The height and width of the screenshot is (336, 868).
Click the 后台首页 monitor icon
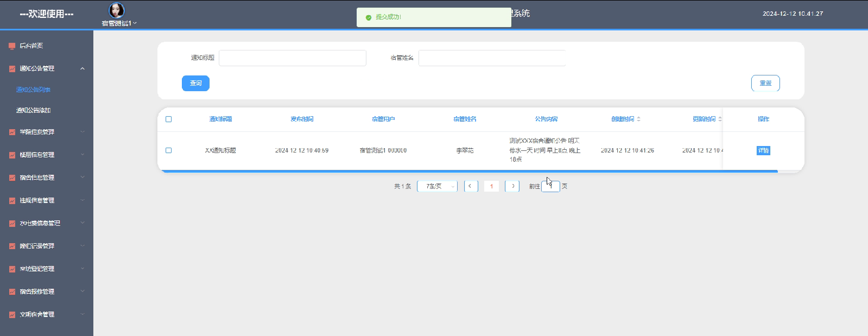tap(12, 46)
